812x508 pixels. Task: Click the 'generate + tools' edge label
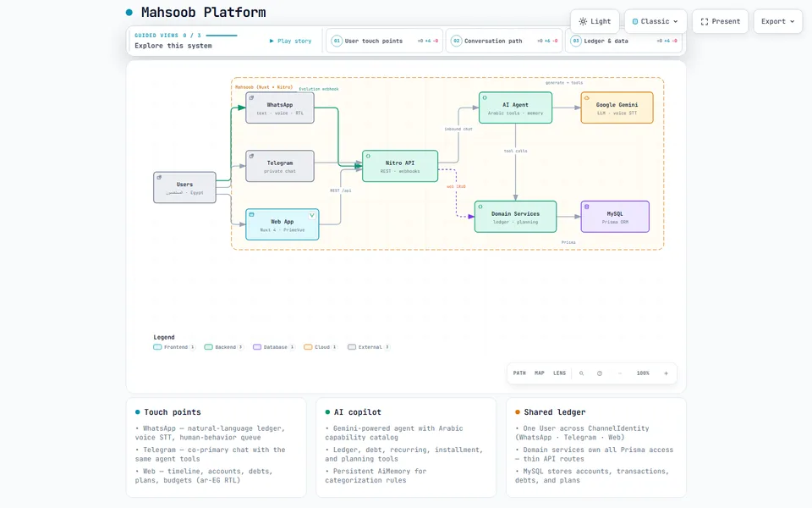click(564, 83)
